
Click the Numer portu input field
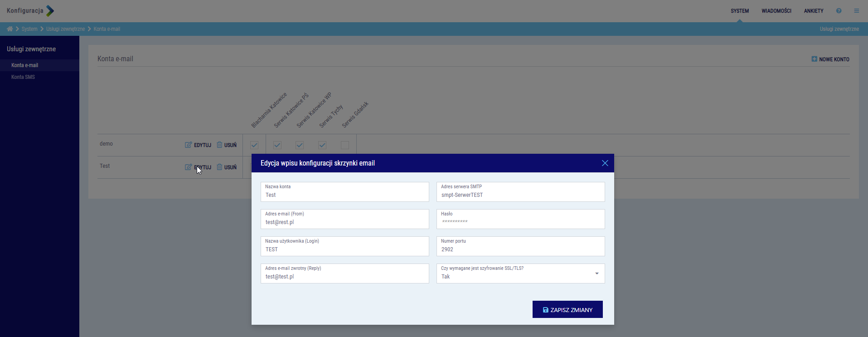coord(520,249)
